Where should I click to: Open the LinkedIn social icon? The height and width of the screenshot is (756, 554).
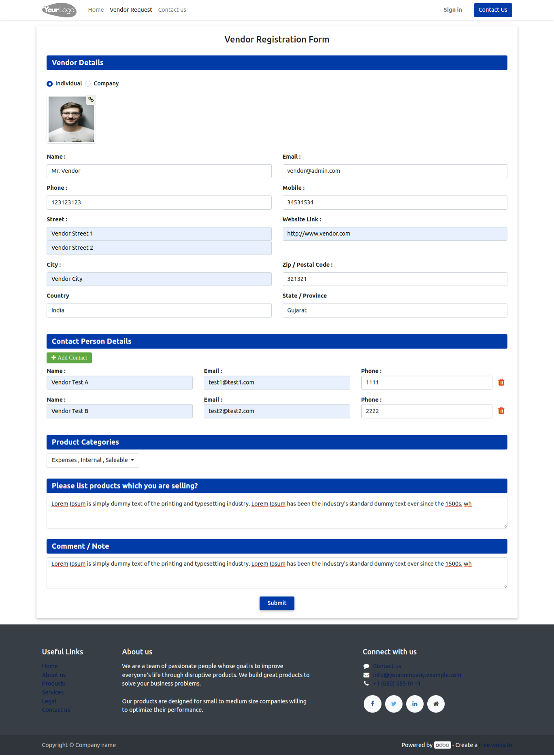pyautogui.click(x=415, y=704)
